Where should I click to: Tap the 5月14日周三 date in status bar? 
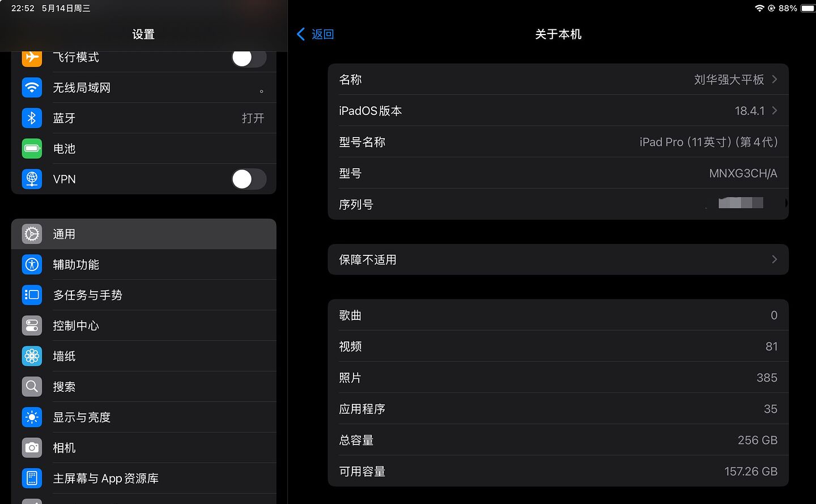tap(66, 8)
